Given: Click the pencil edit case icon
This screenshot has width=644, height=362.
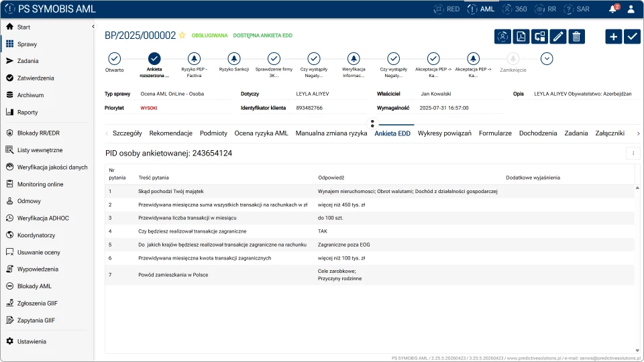Looking at the screenshot, I should [x=557, y=36].
